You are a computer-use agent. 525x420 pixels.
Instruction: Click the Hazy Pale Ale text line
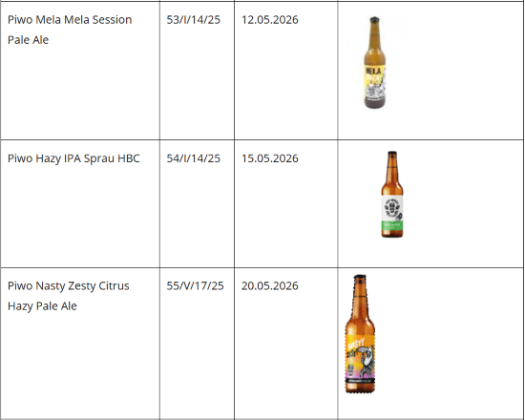click(x=42, y=306)
